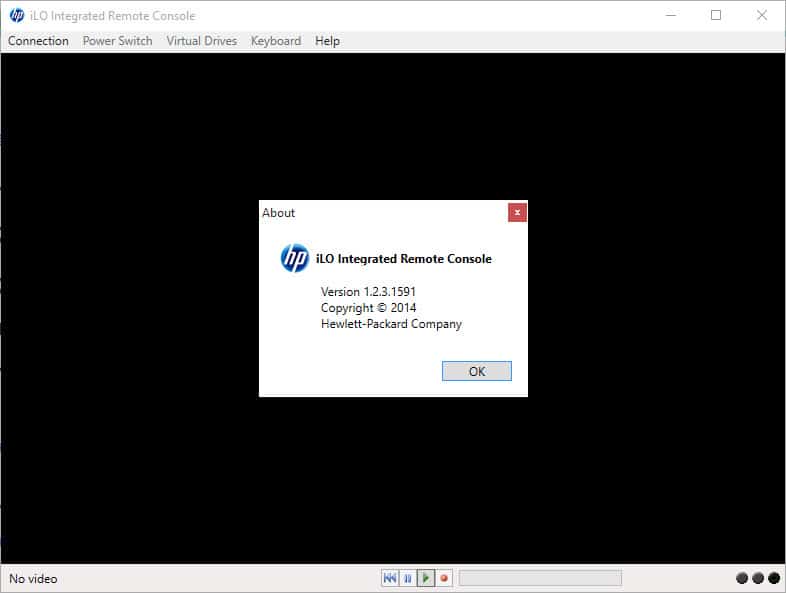Click the HP icon in title bar

17,16
